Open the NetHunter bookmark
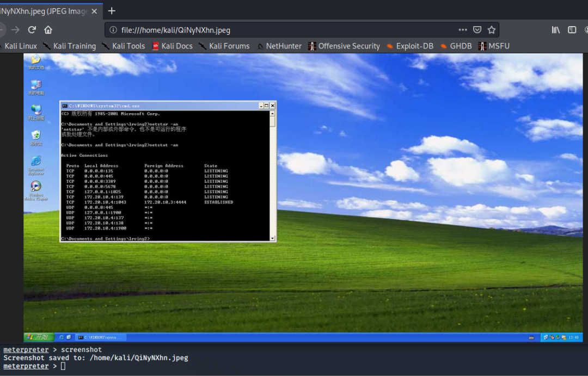Screen dimensions: 588x376 (279, 46)
